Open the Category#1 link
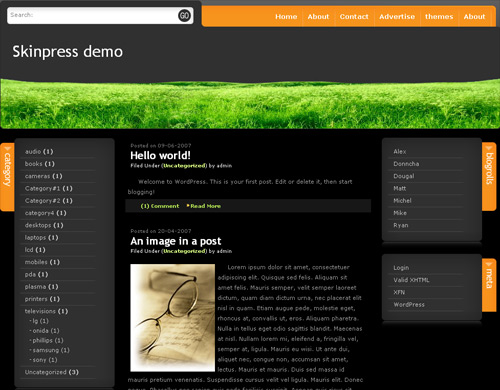Viewport: 500px width, 390px height. tap(43, 189)
